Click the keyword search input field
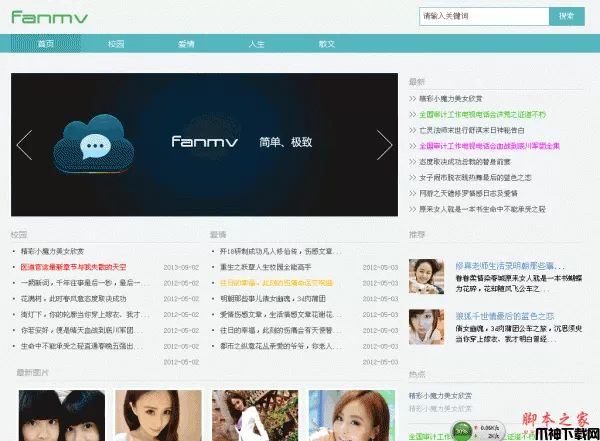 pos(484,16)
